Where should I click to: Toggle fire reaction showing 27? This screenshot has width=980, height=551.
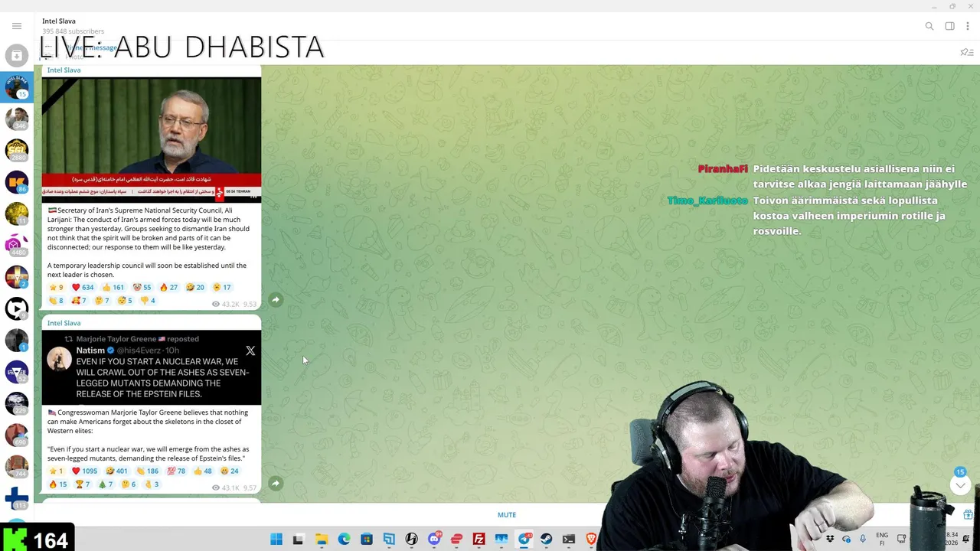(168, 288)
